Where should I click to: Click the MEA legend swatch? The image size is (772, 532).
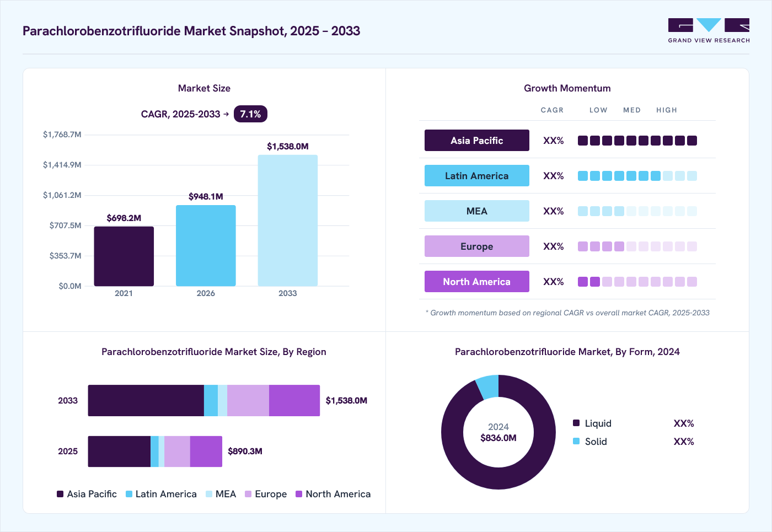pos(209,494)
